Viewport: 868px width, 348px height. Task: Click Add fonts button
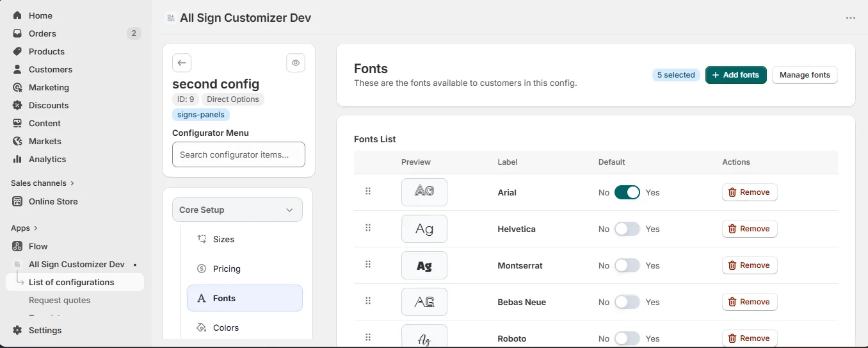pos(735,75)
